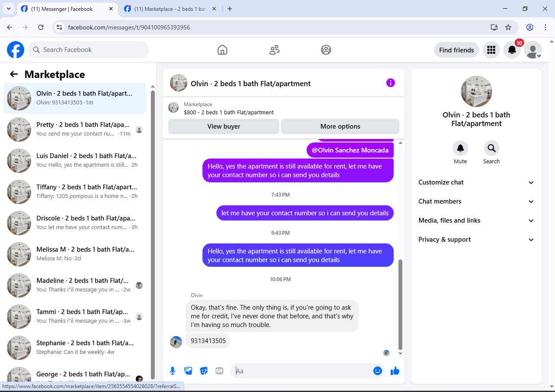Click the 'let me have your contact number' message
The image size is (555, 392).
(x=305, y=213)
